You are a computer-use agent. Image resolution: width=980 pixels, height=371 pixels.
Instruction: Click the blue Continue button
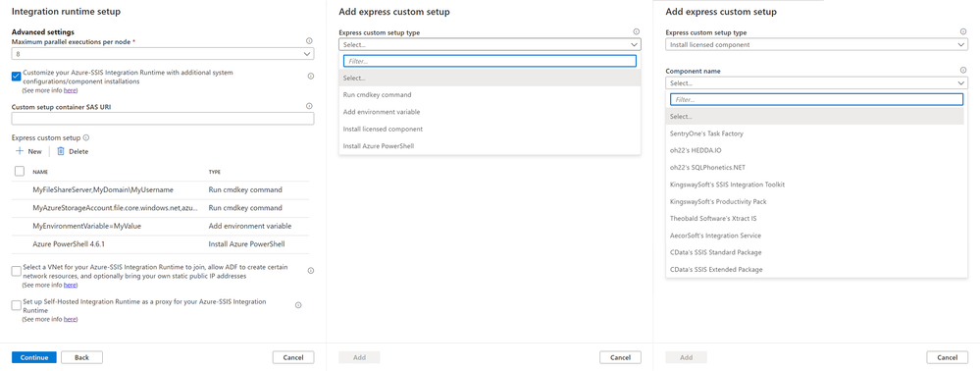pos(34,357)
